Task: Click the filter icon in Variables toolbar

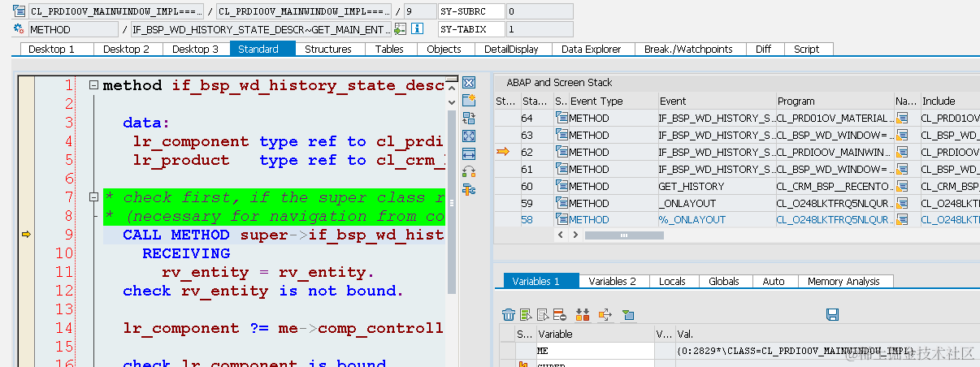Action: [627, 315]
